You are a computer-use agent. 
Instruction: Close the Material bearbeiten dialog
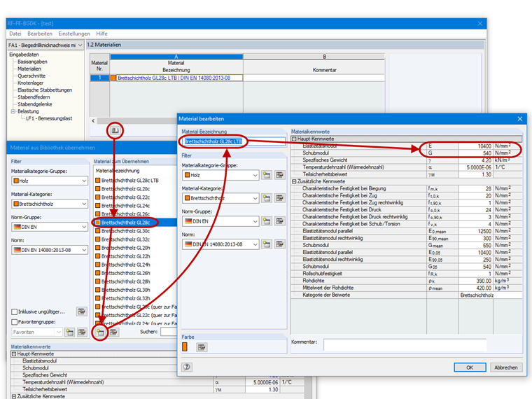[x=520, y=119]
